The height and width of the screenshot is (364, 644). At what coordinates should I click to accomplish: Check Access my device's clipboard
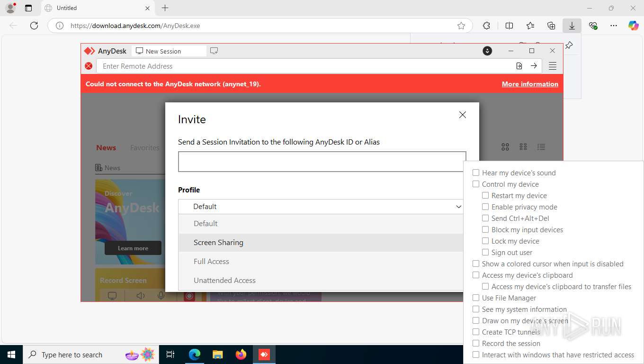(x=476, y=275)
